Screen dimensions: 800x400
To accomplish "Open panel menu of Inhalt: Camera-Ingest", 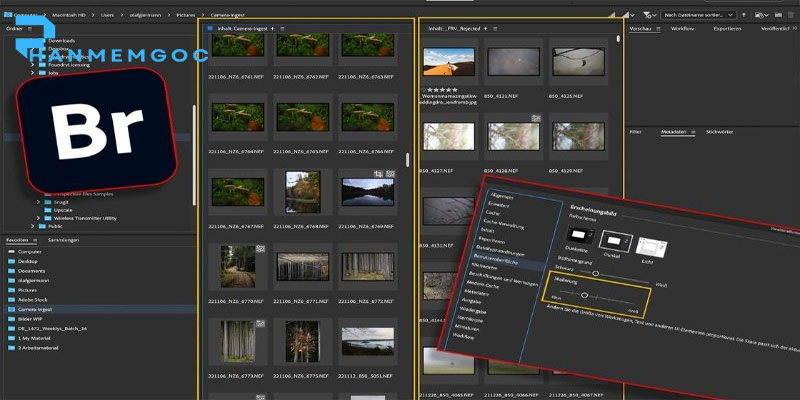I will 282,29.
